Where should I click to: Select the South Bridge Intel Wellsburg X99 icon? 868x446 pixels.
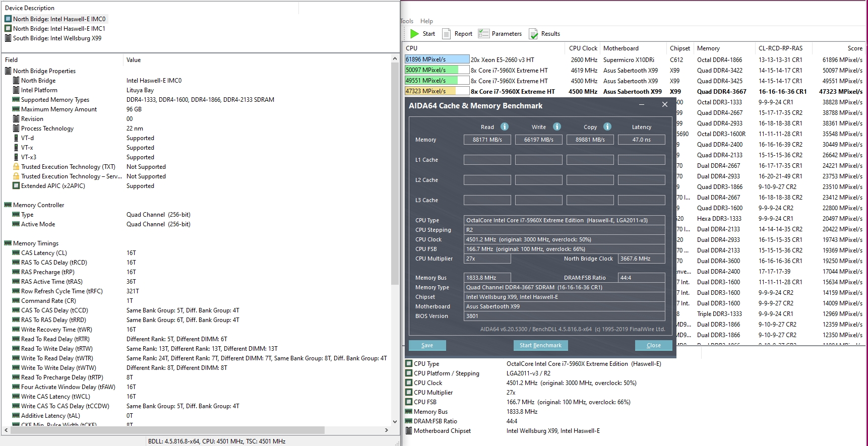8,38
